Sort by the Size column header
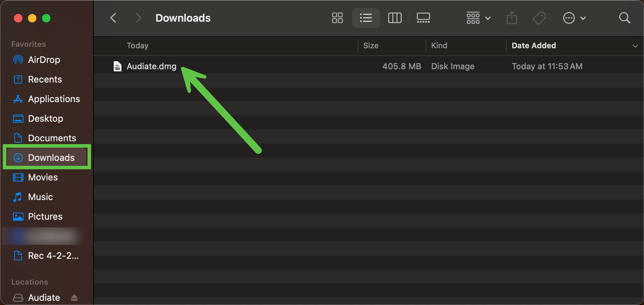 [x=371, y=45]
